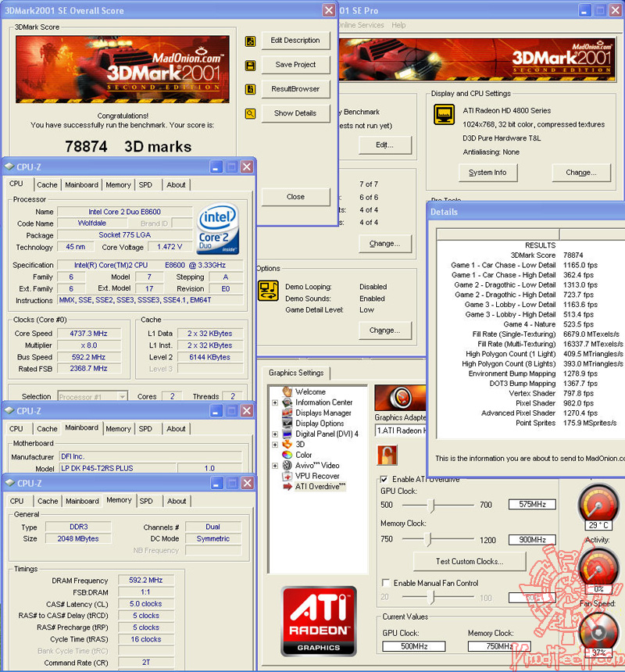Screen dimensions: 625x672
Task: Open Cache tab in top CPU-Z window
Action: pyautogui.click(x=47, y=184)
